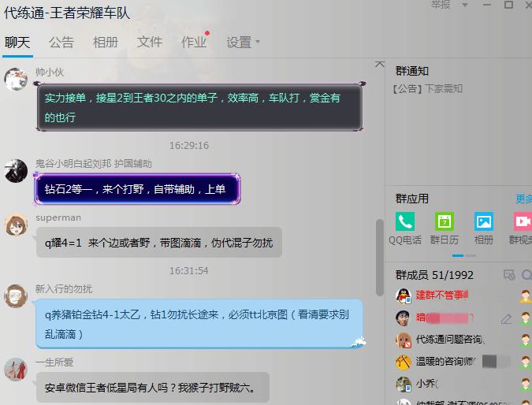
Task: Click the member list search icon
Action: 527,275
